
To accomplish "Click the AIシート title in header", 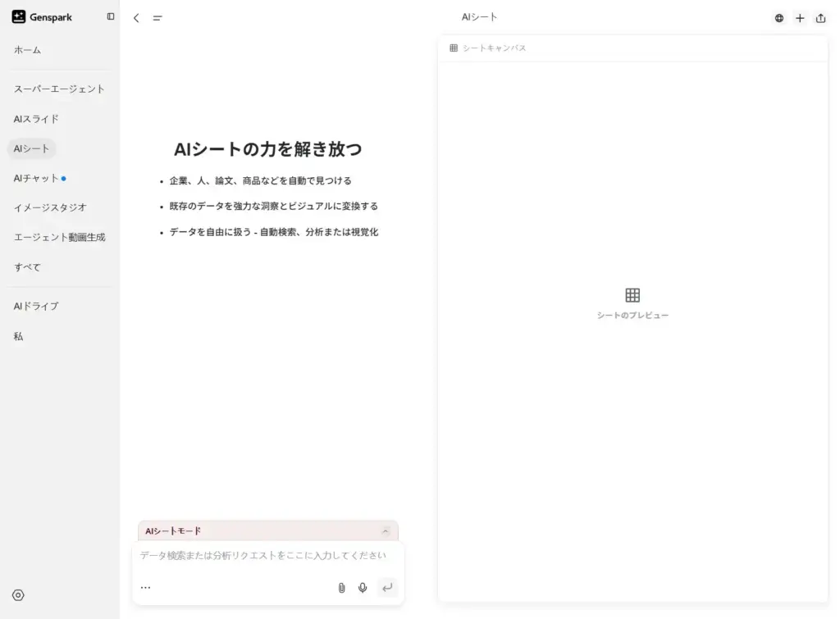I will 479,17.
